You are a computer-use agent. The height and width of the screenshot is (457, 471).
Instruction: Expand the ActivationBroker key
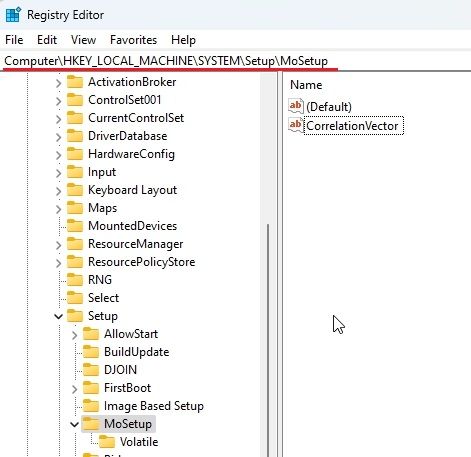[58, 82]
